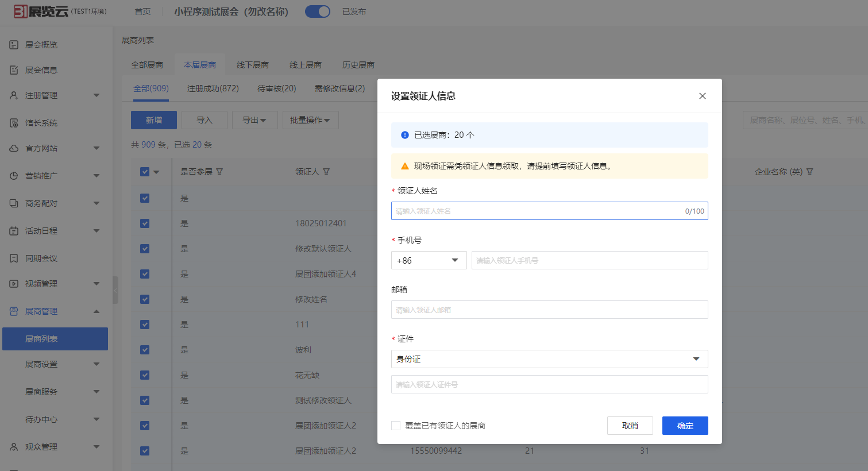Click the 导入 button
The height and width of the screenshot is (471, 868).
coord(205,120)
